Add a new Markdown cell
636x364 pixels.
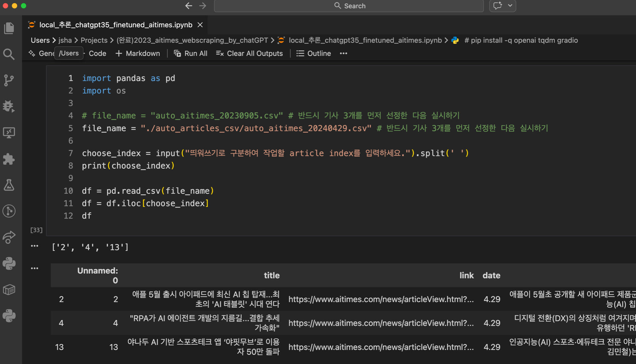point(137,53)
